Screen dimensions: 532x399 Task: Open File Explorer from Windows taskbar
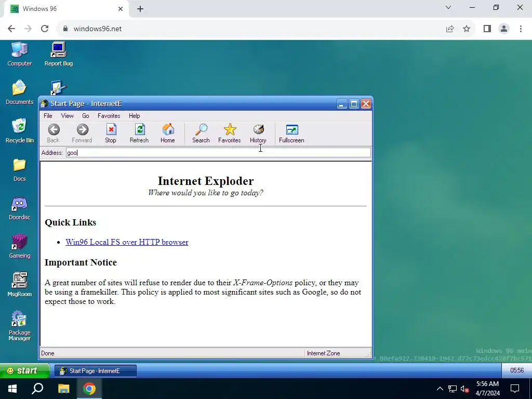tap(64, 389)
